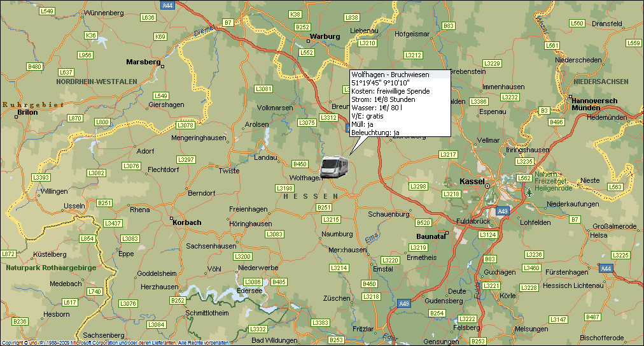
Task: Select the Korbach city label
Action: (x=187, y=222)
